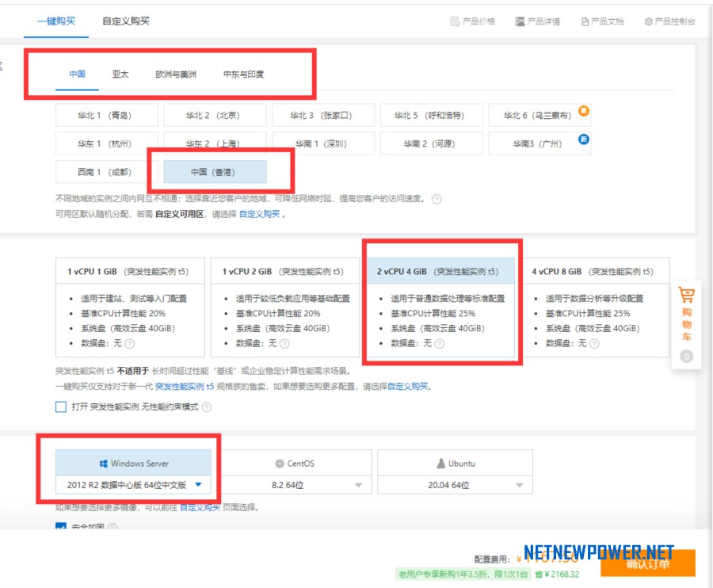The image size is (713, 588).
Task: Click 数据盘 help icon in 1 vCPU 1 GiB card
Action: coord(130,343)
